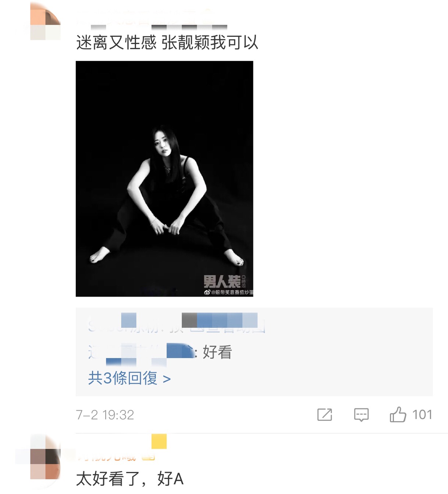
Task: Tap the "7-2 19:32" timestamp
Action: click(x=105, y=415)
